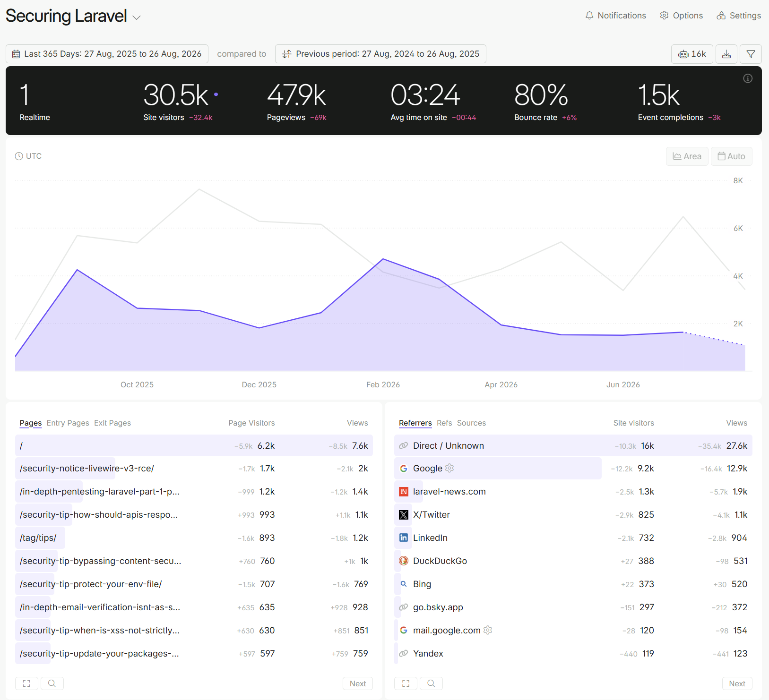
Task: Click Next under the Pages list
Action: tap(358, 683)
